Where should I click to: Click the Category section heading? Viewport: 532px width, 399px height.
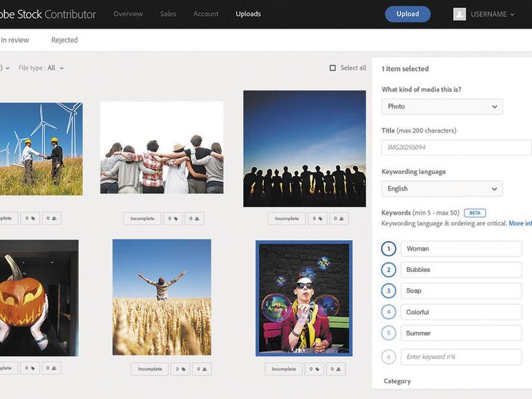[x=397, y=381]
